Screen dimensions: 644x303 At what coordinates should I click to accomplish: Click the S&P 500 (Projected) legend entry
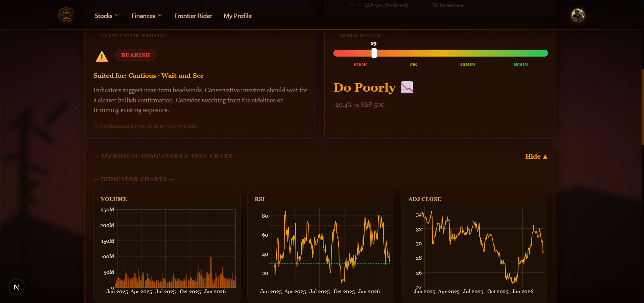(379, 5)
